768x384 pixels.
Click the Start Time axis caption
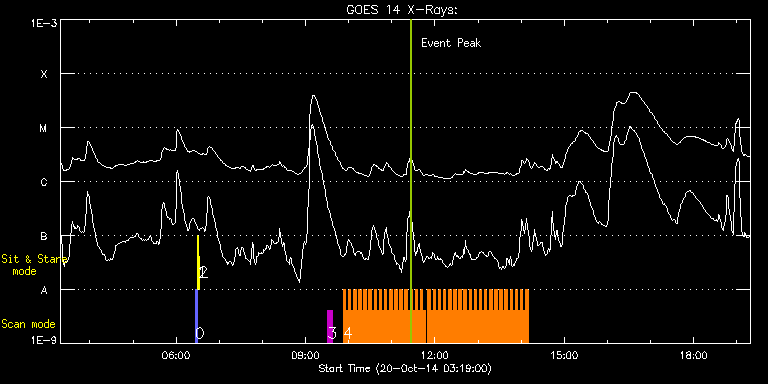coord(406,368)
